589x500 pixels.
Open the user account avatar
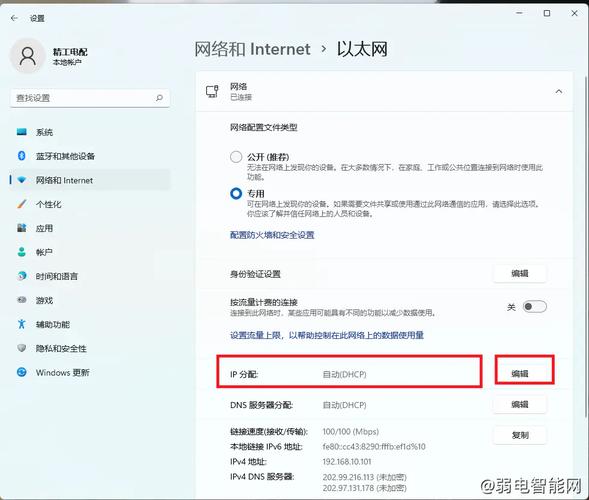[28, 56]
